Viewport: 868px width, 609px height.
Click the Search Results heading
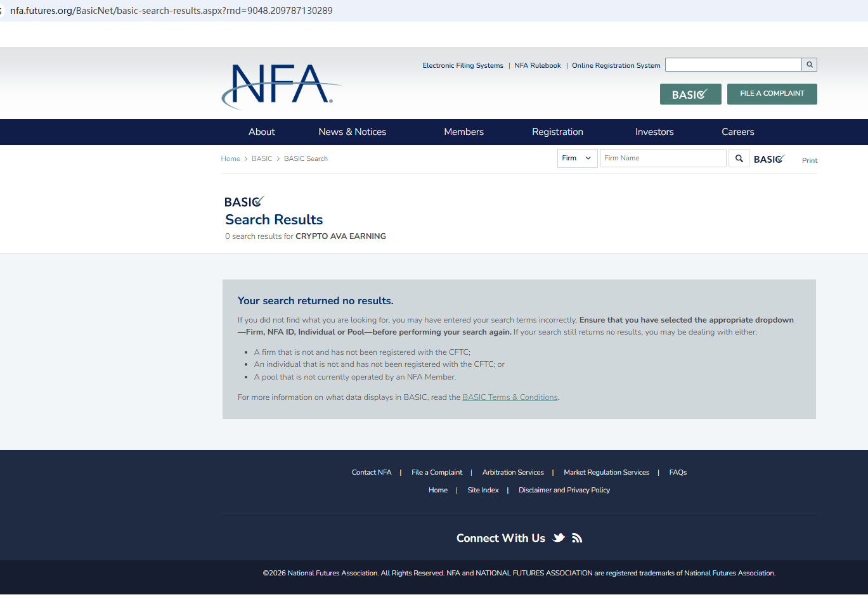274,220
